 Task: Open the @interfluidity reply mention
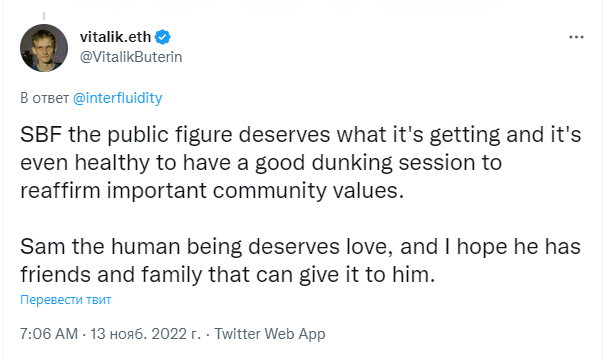tap(117, 98)
